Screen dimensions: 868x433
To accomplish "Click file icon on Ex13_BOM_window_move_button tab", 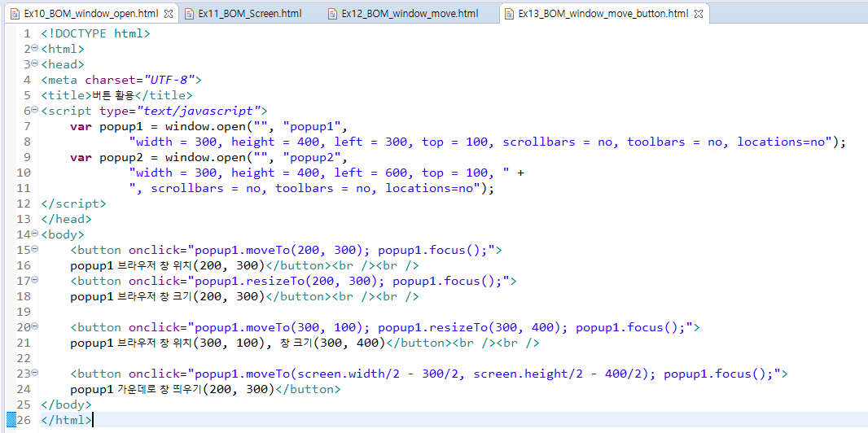I will [510, 13].
